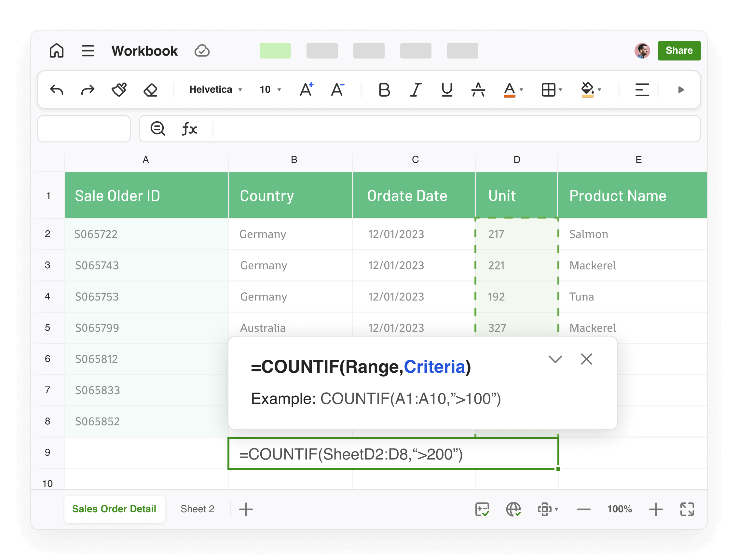Viewport: 738px width, 560px height.
Task: Select column A header
Action: tap(146, 160)
